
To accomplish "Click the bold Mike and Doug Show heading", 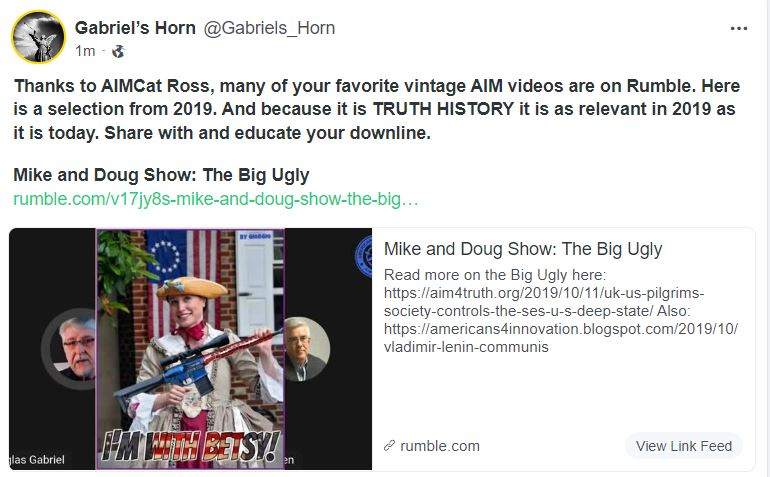I will [161, 175].
